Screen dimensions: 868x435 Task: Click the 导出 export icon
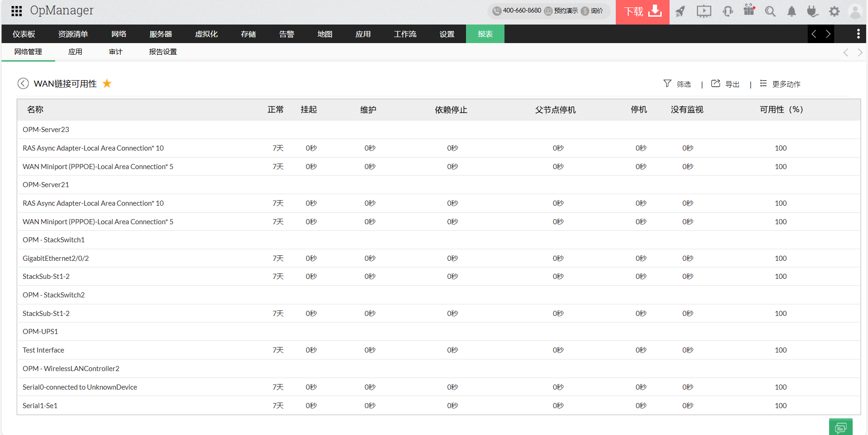pyautogui.click(x=715, y=83)
